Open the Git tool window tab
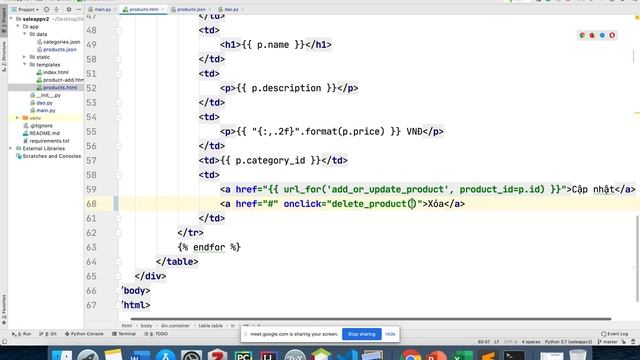 [48, 334]
